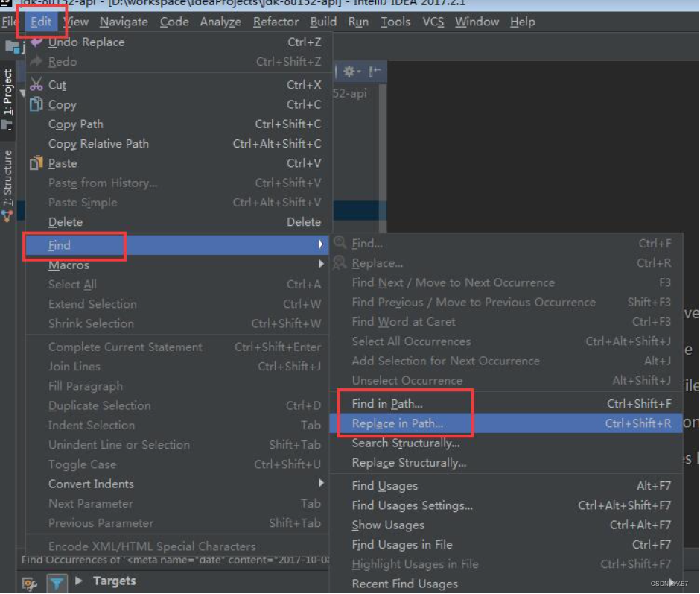This screenshot has width=700, height=594.
Task: Open the Refactor menu in menu bar
Action: (276, 22)
